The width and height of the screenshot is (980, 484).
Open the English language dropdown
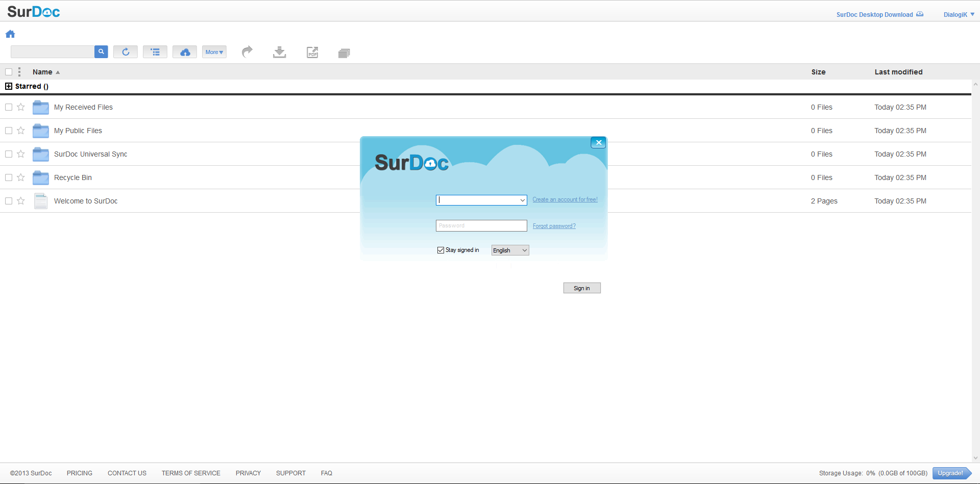pyautogui.click(x=510, y=250)
